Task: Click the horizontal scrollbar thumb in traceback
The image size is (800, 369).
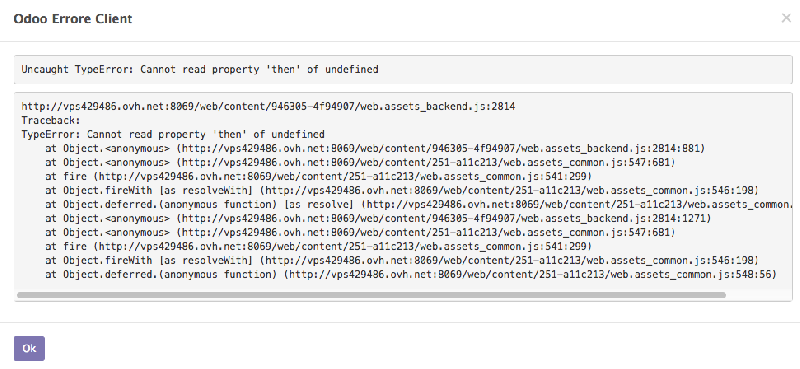Action: tap(371, 295)
